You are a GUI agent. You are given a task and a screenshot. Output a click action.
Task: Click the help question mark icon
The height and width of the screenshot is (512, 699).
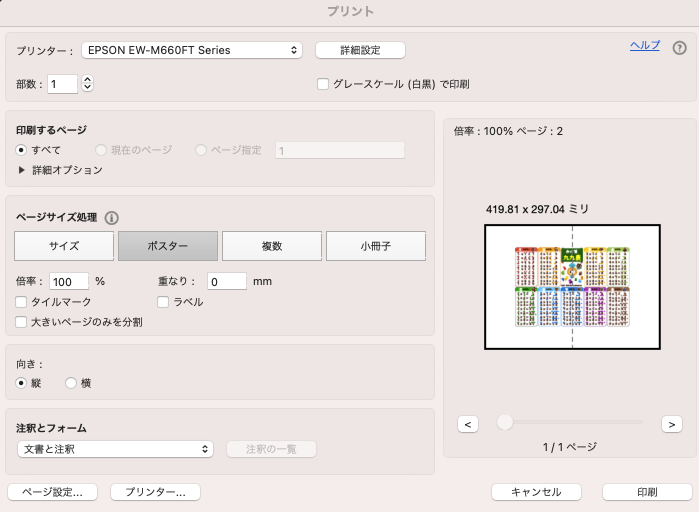pos(680,48)
